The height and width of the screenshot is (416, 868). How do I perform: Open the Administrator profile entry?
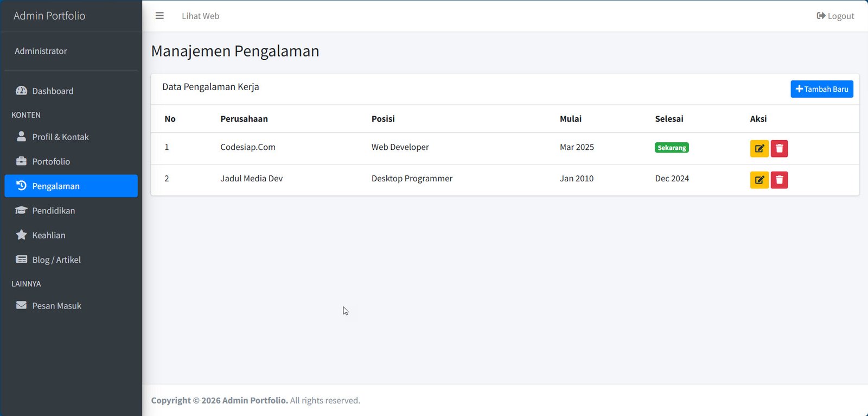click(x=41, y=51)
